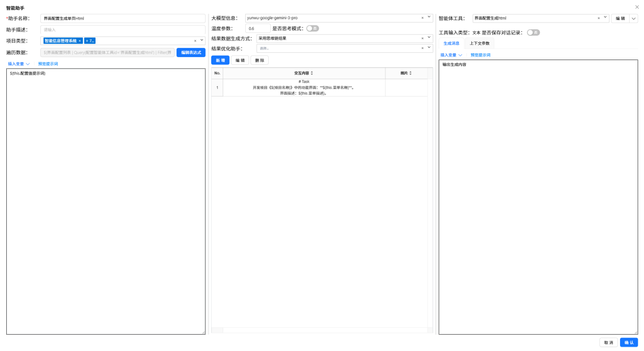Click the ${this.配置值提示词} prompt text area
Viewport: 644px width, 351px height.
[106, 201]
